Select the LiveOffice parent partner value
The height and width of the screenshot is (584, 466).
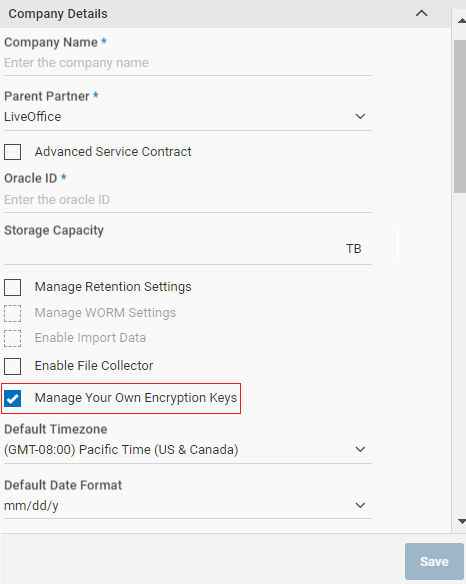tap(32, 117)
